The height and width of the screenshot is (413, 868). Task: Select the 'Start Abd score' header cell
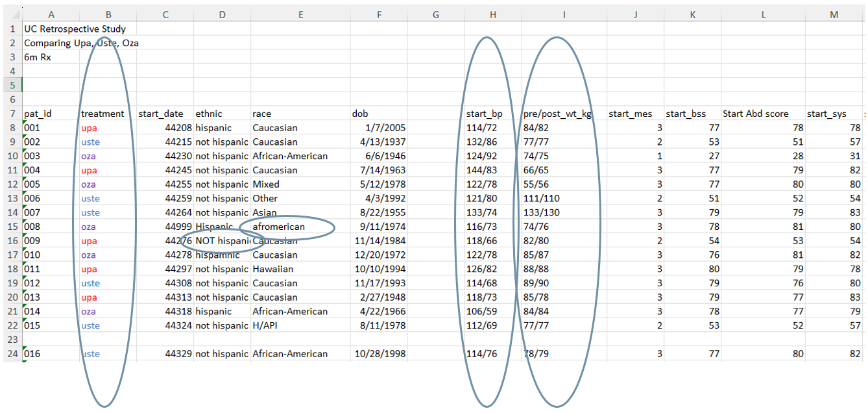pos(755,114)
